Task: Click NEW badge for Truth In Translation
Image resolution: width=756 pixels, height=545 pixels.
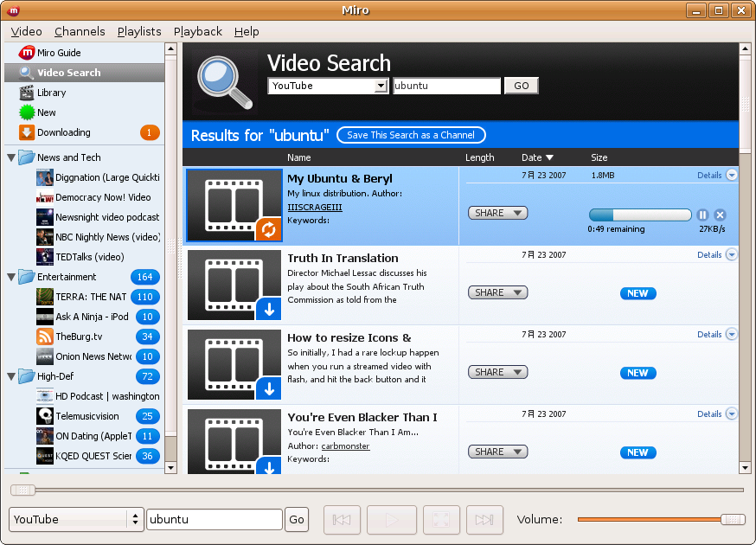Action: click(637, 293)
